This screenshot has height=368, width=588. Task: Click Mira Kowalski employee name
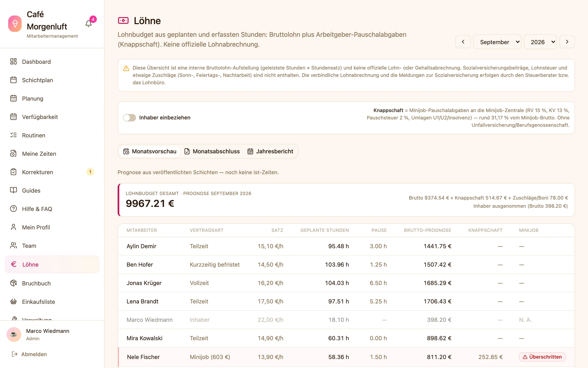point(145,338)
